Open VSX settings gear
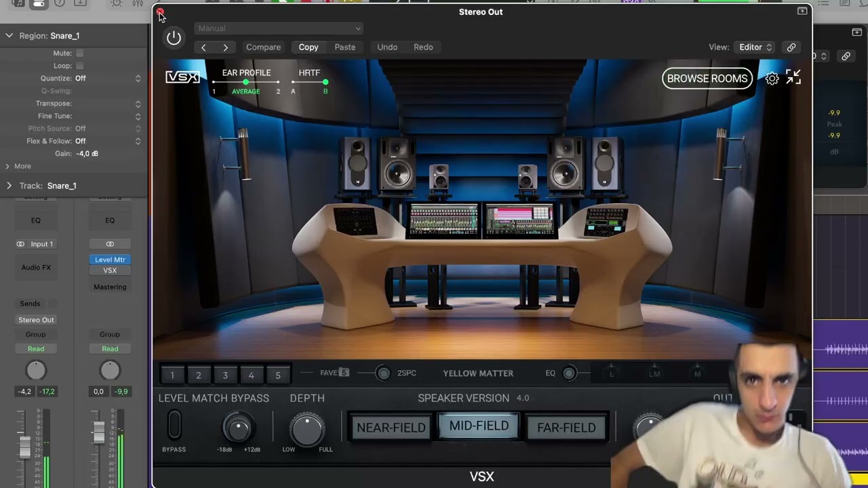The image size is (868, 488). [x=772, y=79]
